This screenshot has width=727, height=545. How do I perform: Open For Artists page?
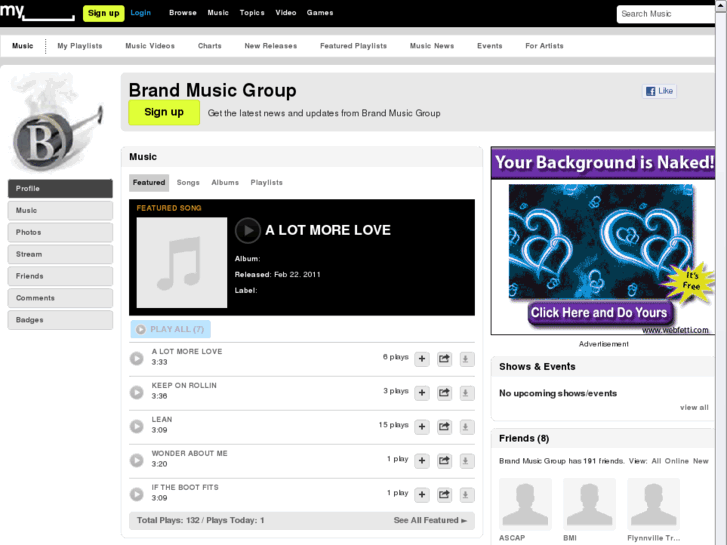tap(544, 46)
